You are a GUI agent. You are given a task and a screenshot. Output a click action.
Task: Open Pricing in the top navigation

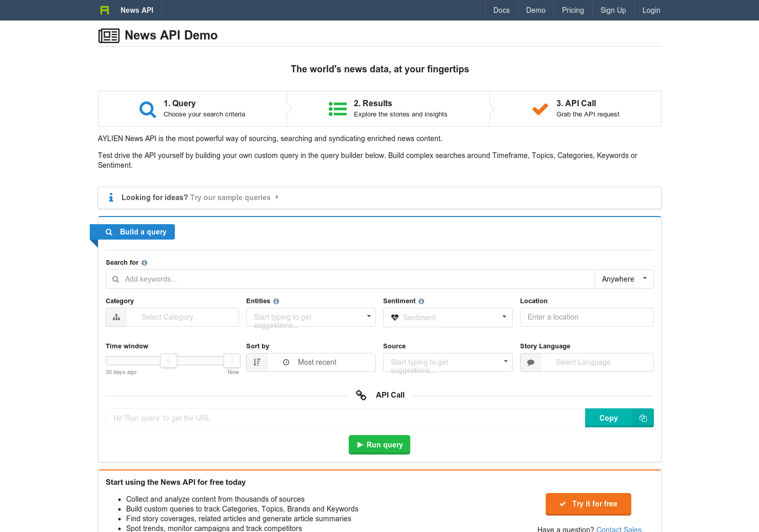[x=573, y=10]
